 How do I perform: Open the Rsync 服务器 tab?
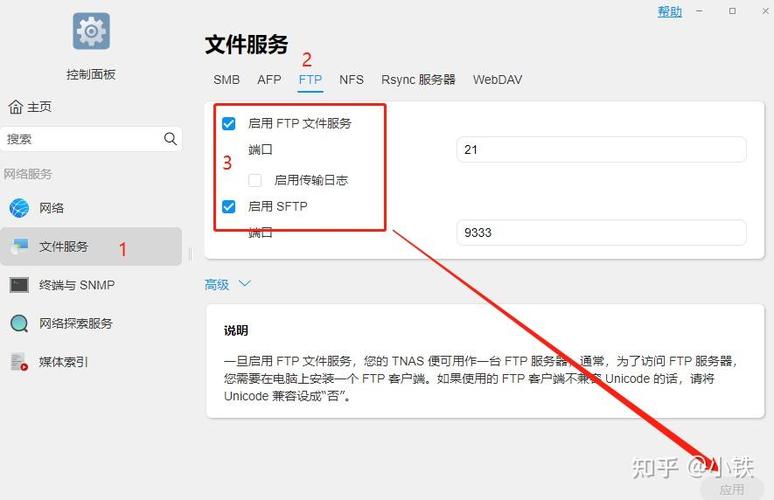click(418, 79)
